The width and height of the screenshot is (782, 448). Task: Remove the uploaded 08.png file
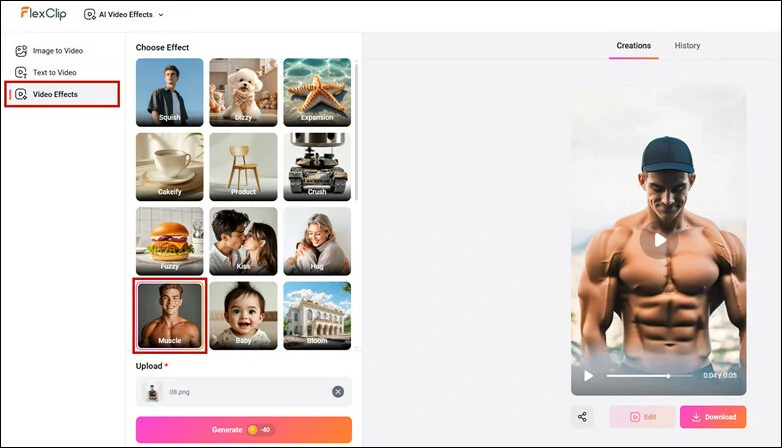[x=338, y=392]
